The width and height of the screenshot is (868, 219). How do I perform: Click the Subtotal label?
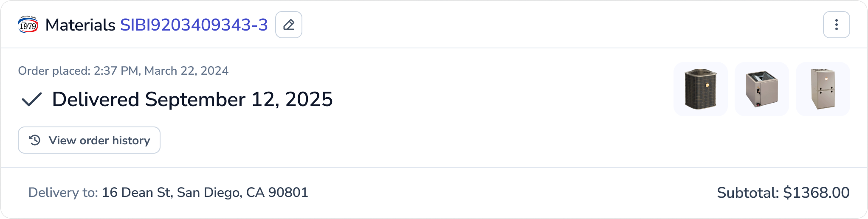(x=748, y=193)
